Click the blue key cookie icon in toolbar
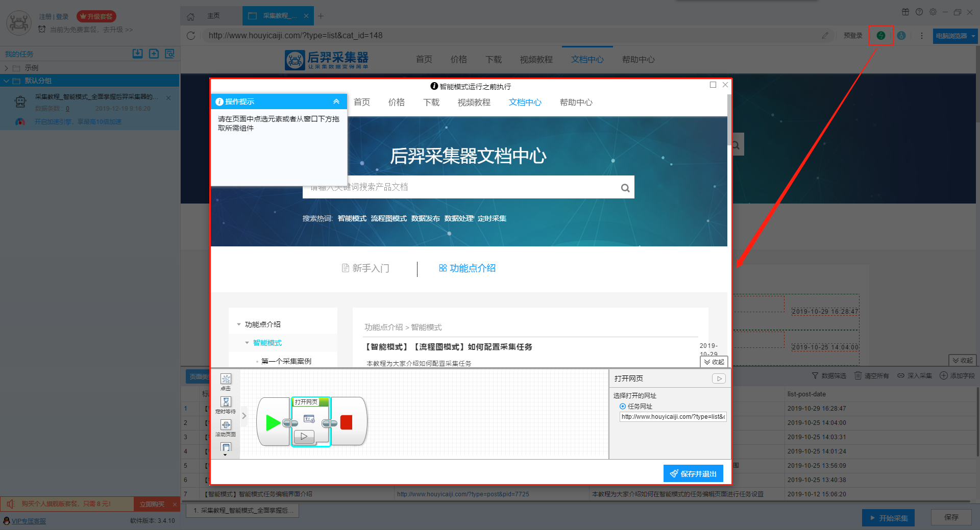980x530 pixels. [x=901, y=36]
